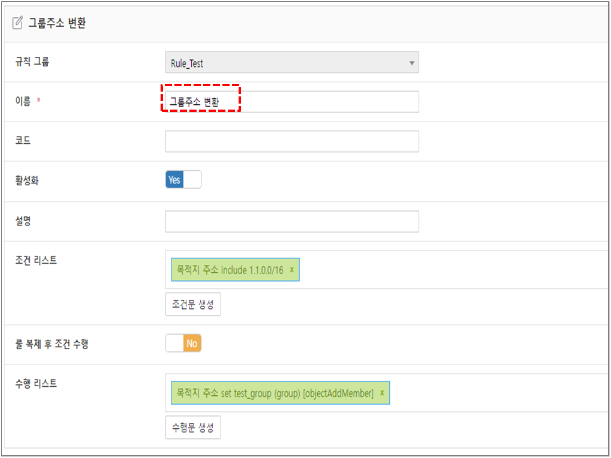This screenshot has height=458, width=611.
Task: Click the 코드 input field
Action: tap(292, 141)
